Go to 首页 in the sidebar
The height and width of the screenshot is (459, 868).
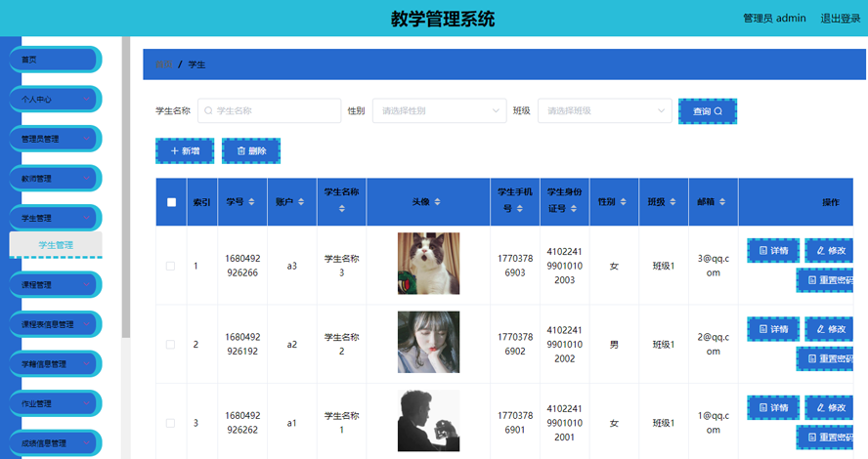[x=56, y=60]
